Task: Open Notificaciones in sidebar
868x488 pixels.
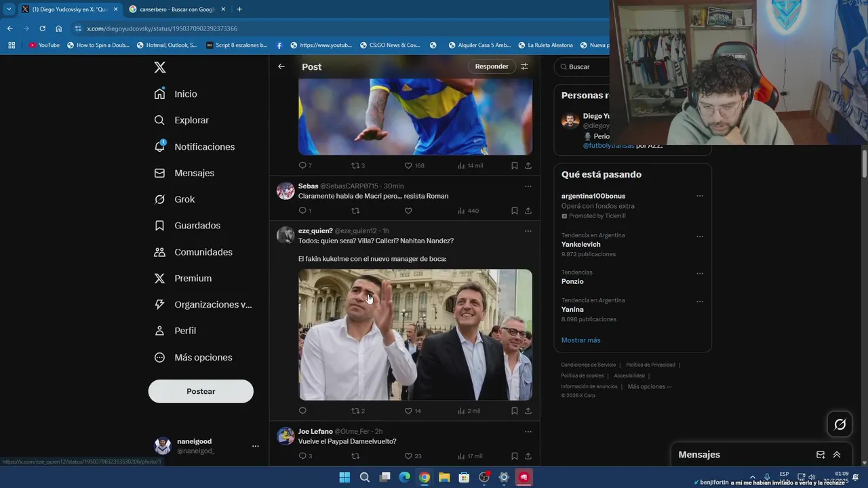Action: pos(195,146)
